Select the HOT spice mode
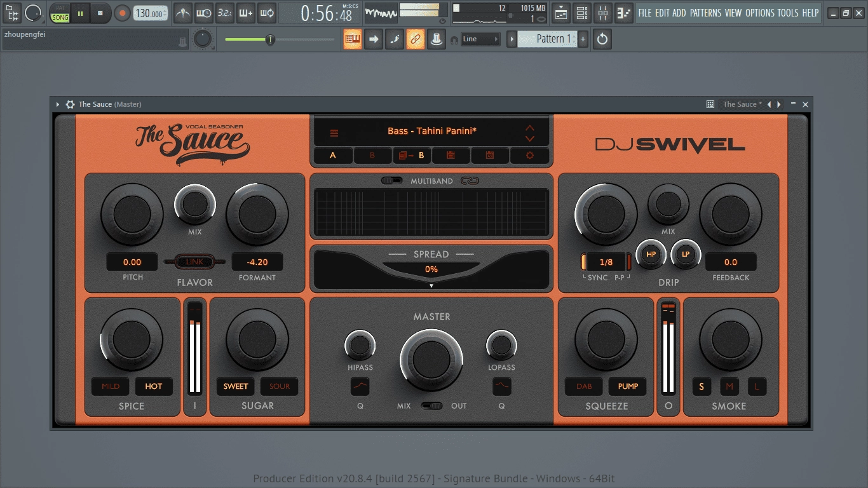The height and width of the screenshot is (488, 868). (x=154, y=386)
